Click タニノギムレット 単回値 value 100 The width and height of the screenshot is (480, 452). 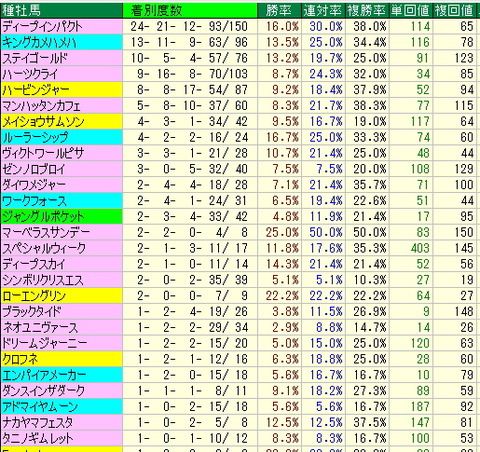coord(420,438)
